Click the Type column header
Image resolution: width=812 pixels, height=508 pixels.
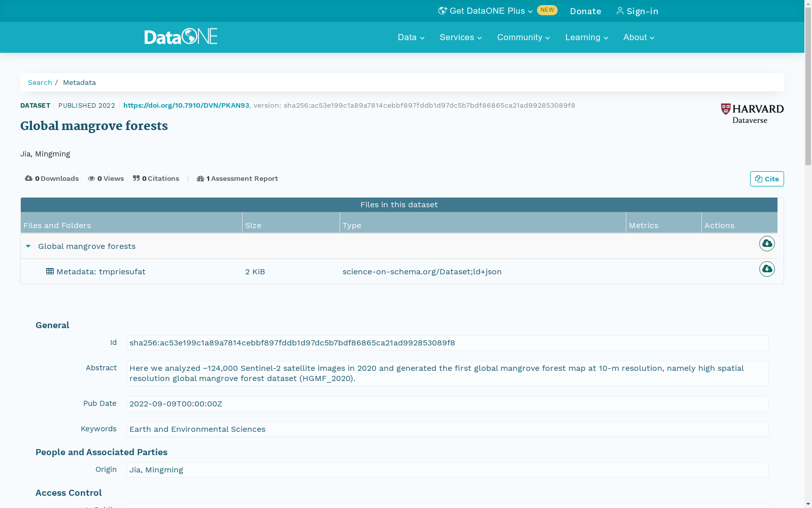click(x=483, y=223)
